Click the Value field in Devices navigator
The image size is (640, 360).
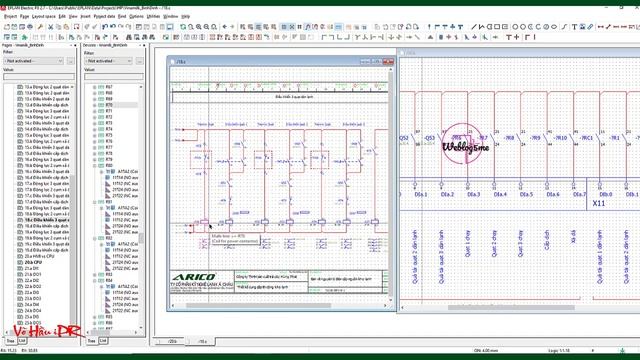coord(114,76)
